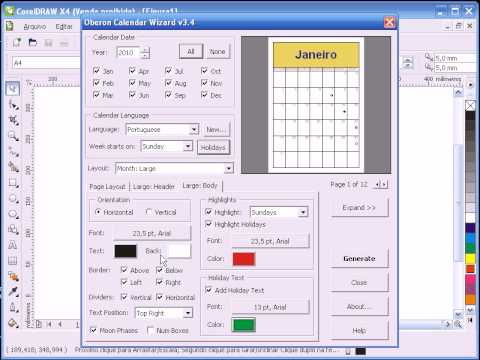Viewport: 480px width, 360px height.
Task: Click the New document toolbar icon
Action: coord(17,43)
